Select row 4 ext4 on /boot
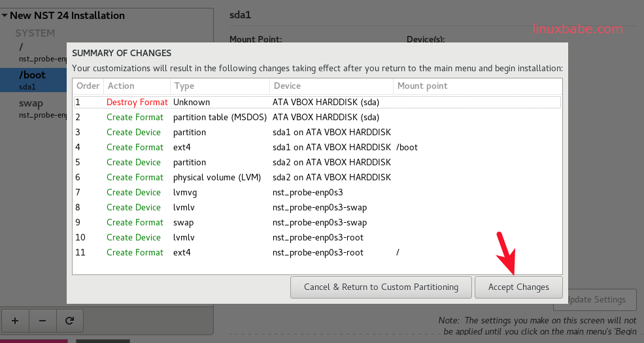Screen dimensions: 644x343 [x=317, y=148]
